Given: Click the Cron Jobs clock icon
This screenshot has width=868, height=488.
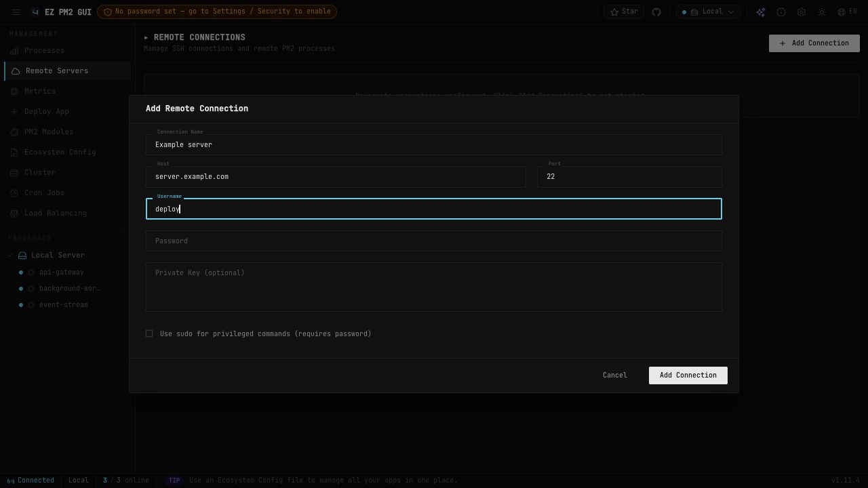Looking at the screenshot, I should [14, 193].
